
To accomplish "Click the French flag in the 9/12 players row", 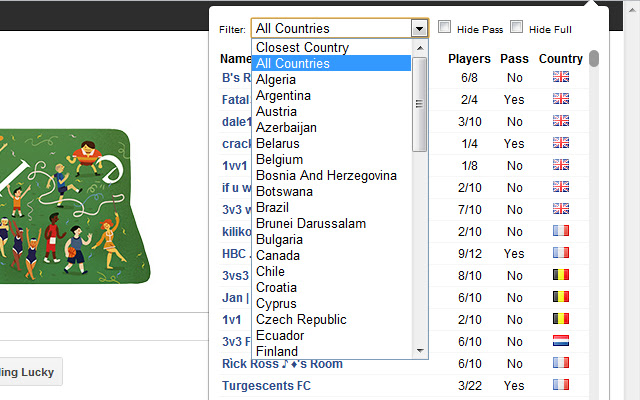I will tap(561, 253).
